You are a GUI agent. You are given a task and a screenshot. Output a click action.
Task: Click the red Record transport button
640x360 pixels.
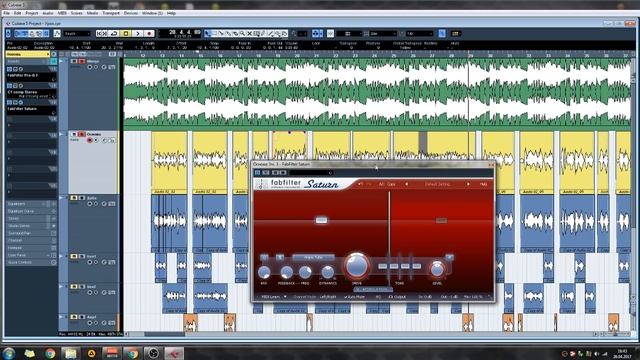[x=149, y=33]
